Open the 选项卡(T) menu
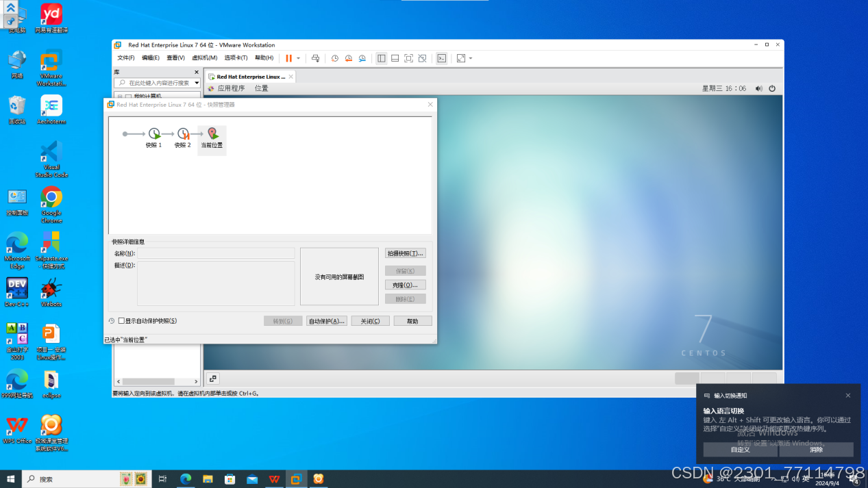 pyautogui.click(x=236, y=58)
